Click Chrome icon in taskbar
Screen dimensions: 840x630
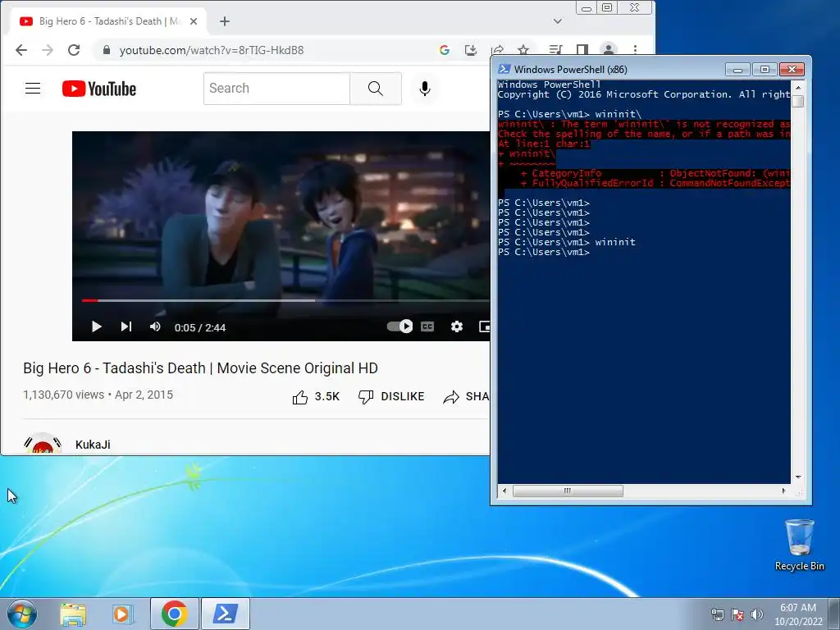(x=174, y=614)
